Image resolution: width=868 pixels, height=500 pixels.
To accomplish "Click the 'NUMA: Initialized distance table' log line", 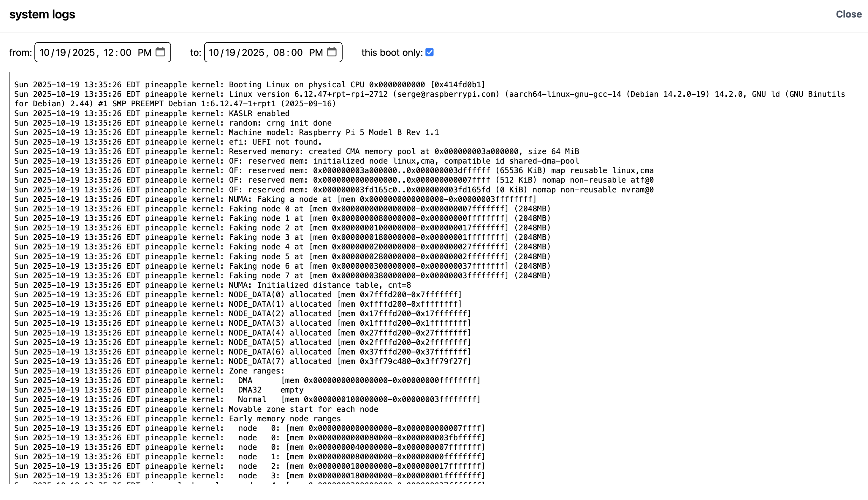I will click(213, 285).
